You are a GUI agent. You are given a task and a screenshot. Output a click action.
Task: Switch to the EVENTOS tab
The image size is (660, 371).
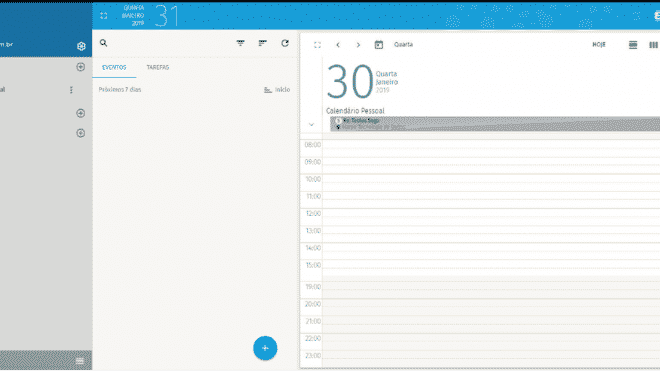(x=114, y=67)
